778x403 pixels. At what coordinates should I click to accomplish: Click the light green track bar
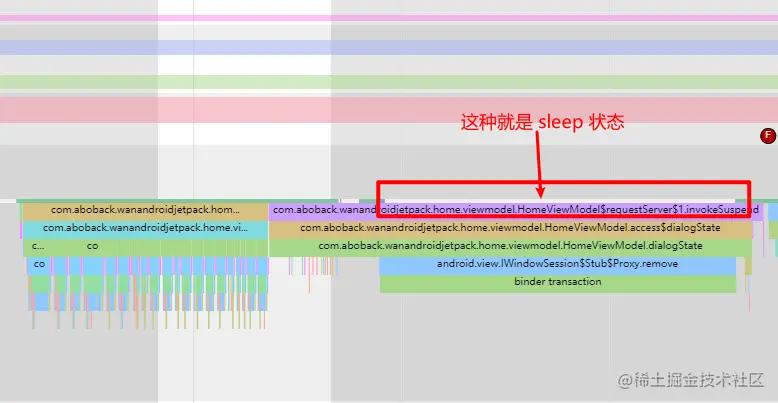coord(389,82)
